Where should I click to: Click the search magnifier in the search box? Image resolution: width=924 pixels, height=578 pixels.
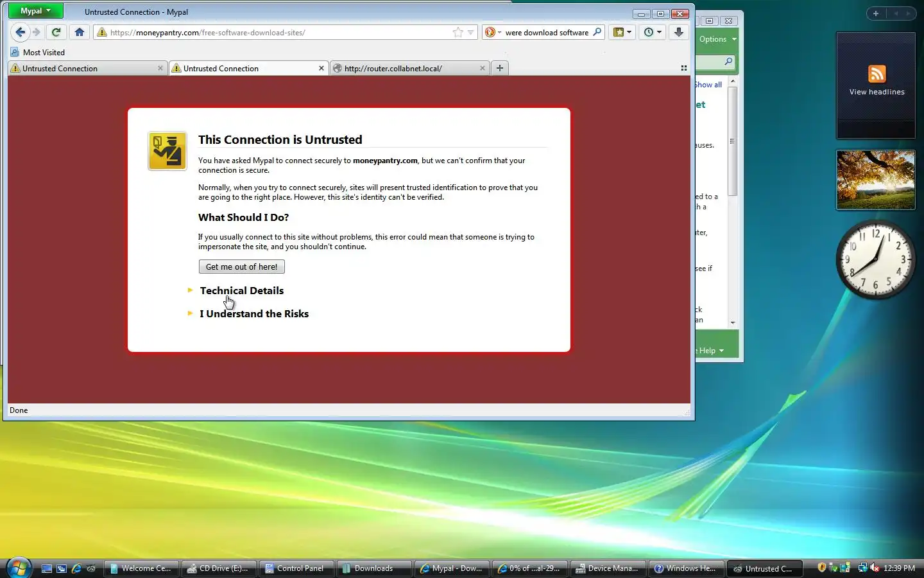click(x=597, y=32)
